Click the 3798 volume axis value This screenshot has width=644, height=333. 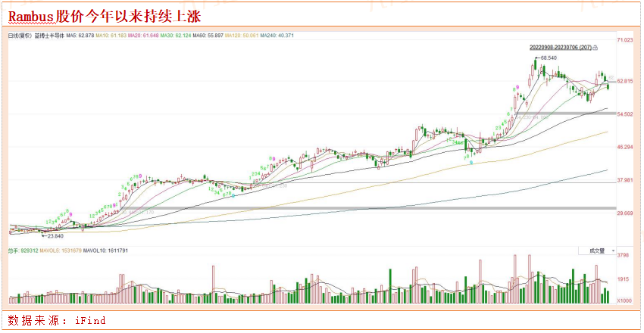tap(624, 255)
